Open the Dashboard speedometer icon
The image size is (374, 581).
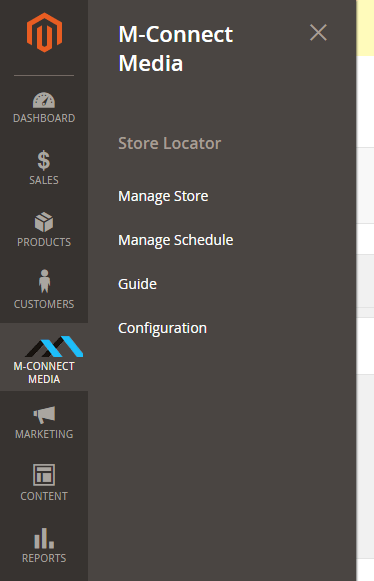(x=44, y=100)
